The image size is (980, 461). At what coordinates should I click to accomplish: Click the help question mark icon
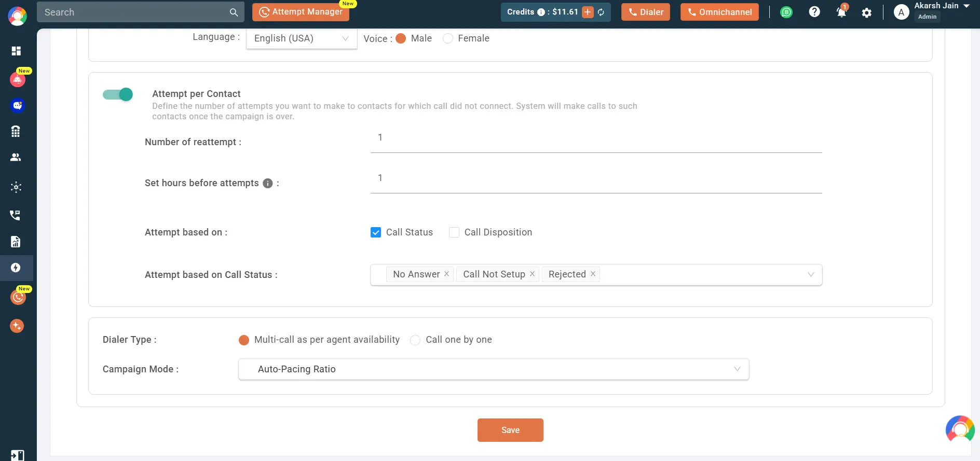coord(814,11)
